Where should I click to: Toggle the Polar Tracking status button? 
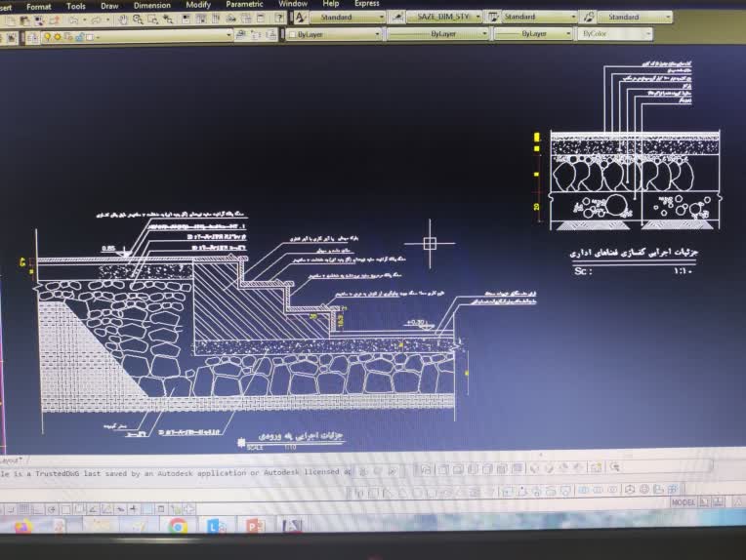click(x=52, y=509)
